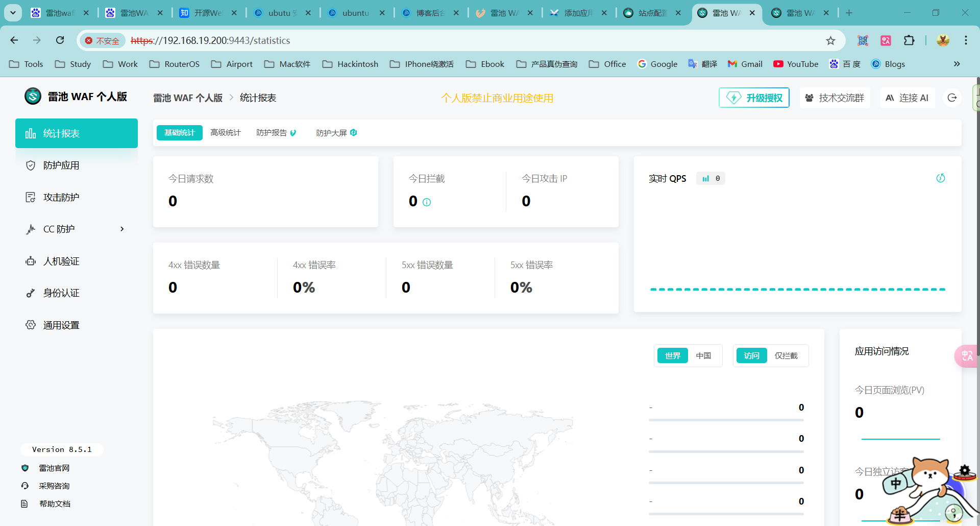Click the 连接 AI button
980x526 pixels.
click(x=907, y=98)
